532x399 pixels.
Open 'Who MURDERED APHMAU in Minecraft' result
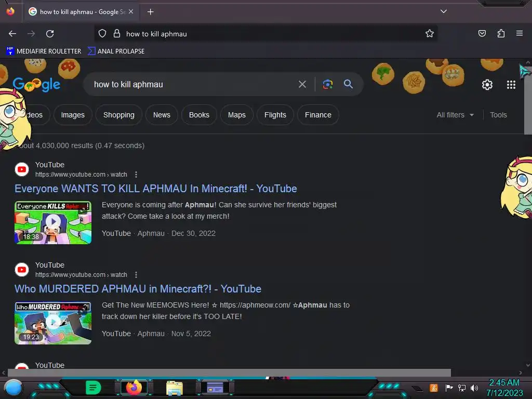138,289
